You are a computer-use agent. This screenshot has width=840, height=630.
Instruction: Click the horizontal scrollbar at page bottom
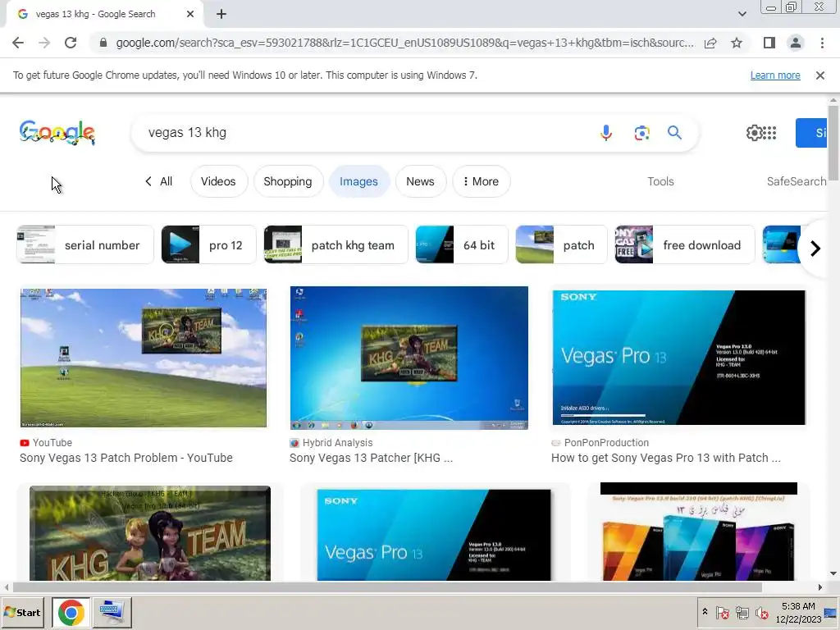click(x=387, y=587)
